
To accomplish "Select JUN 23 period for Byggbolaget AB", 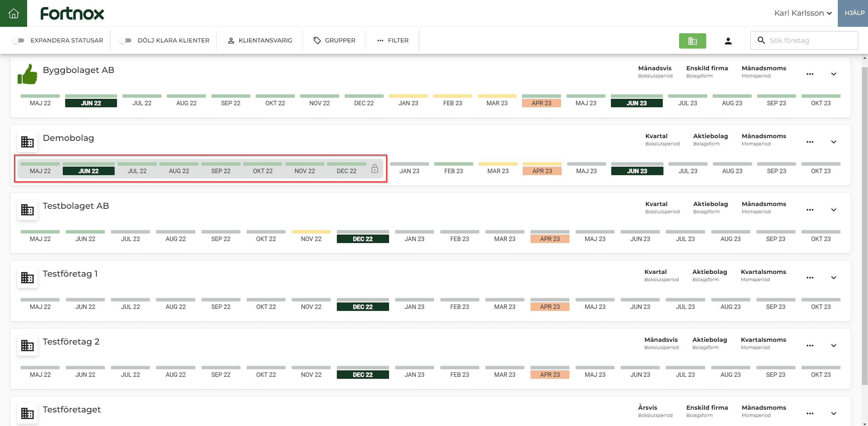I will (x=637, y=103).
